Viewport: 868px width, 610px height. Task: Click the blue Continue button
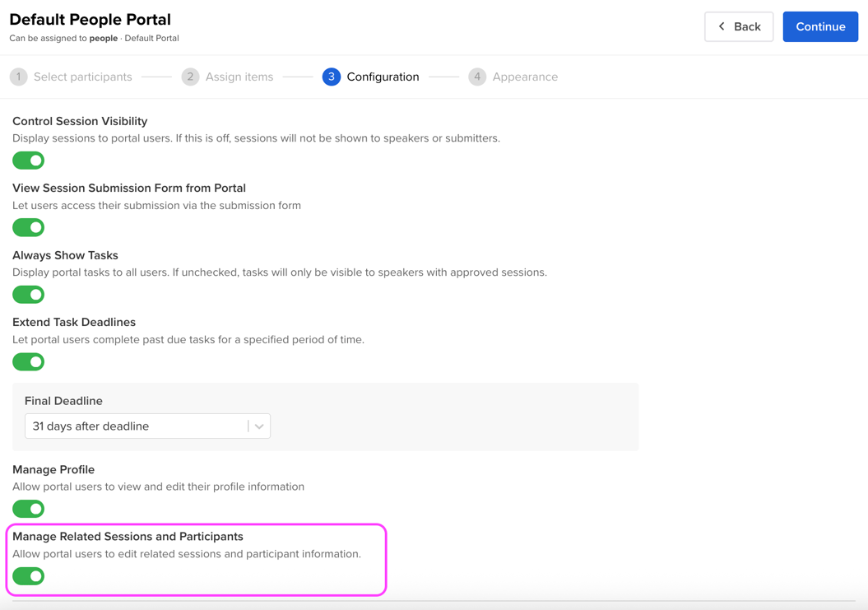(x=819, y=26)
